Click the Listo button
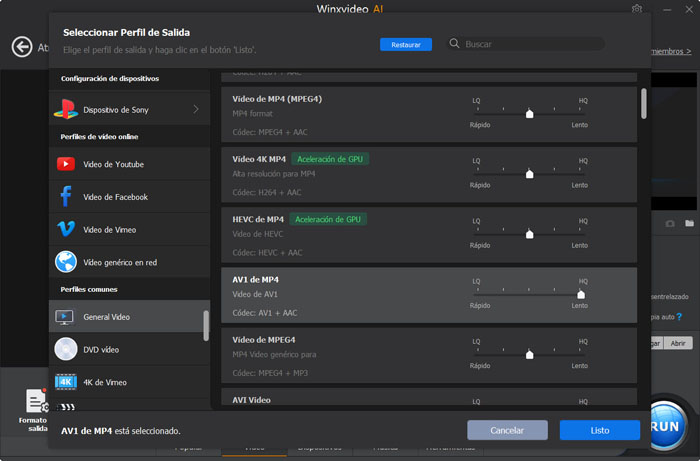 (x=600, y=430)
